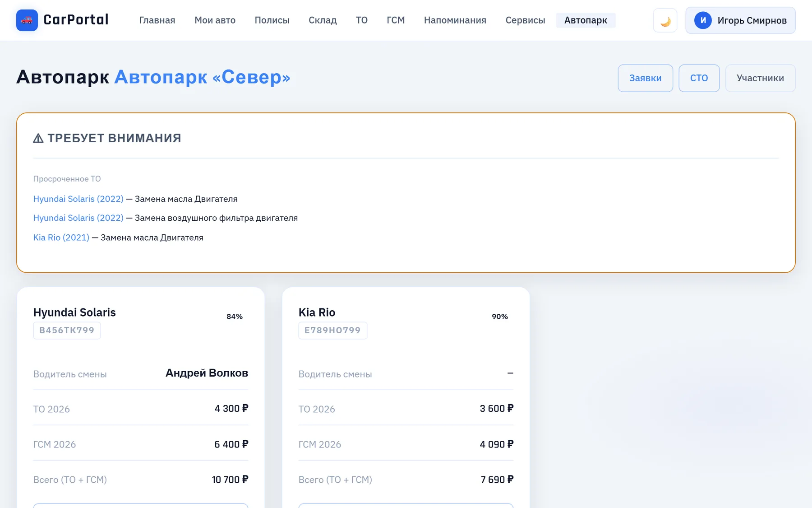This screenshot has width=812, height=508.
Task: Open the ГСМ section
Action: click(396, 20)
